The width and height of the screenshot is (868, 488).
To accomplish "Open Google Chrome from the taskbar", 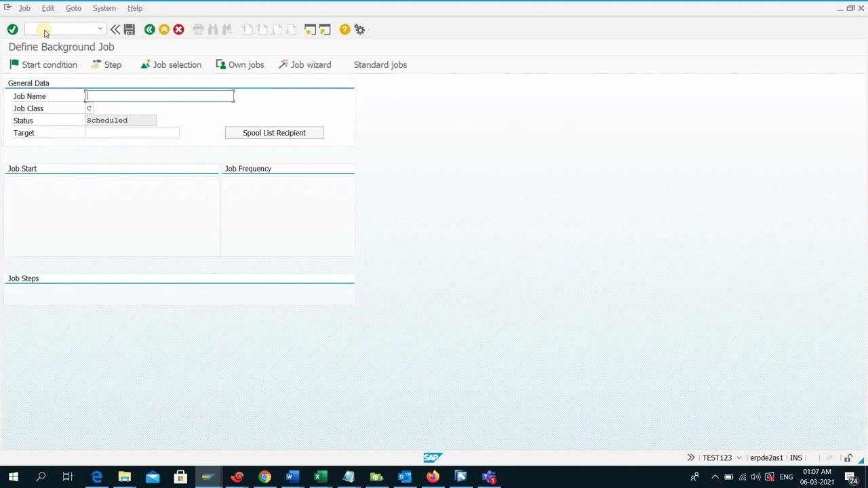I will (x=264, y=477).
